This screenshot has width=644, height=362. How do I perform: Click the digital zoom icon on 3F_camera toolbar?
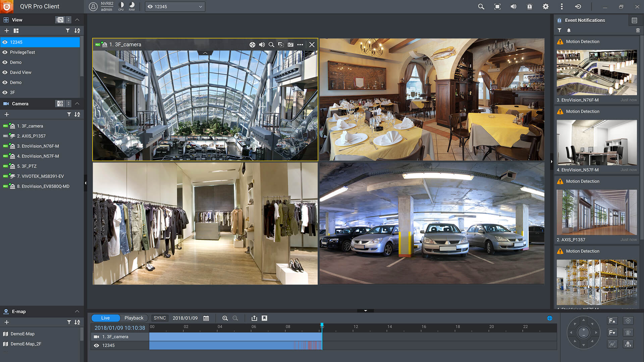(x=272, y=44)
